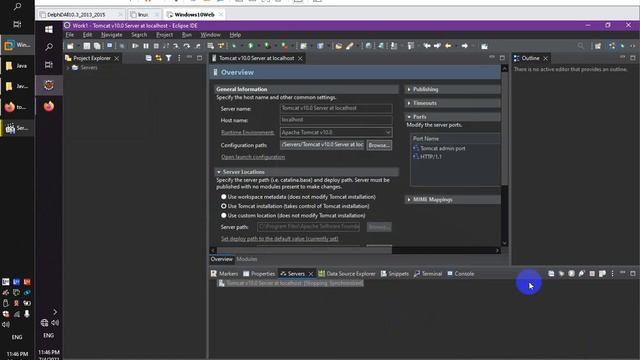This screenshot has height=360, width=640.
Task: Switch to the Console tab
Action: (460, 273)
